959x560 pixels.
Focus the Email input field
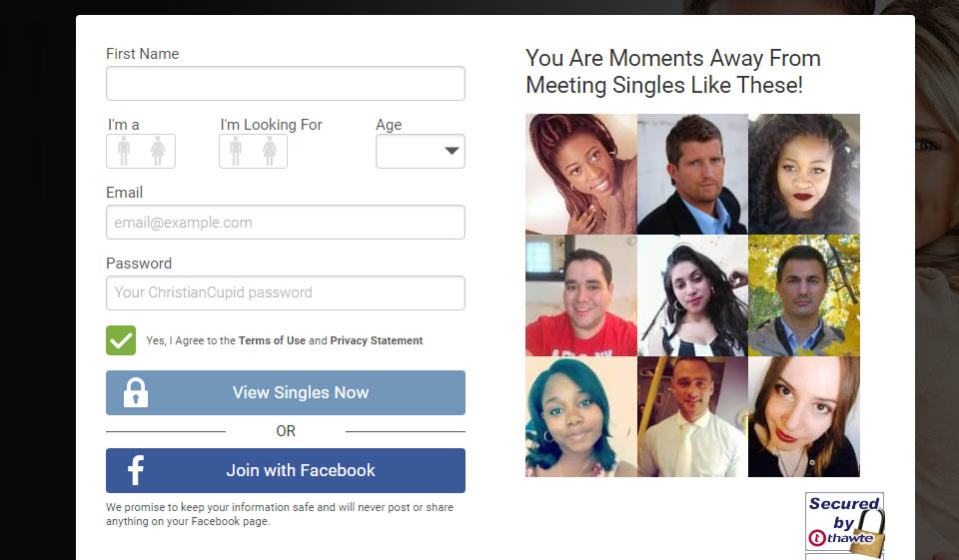click(x=286, y=222)
